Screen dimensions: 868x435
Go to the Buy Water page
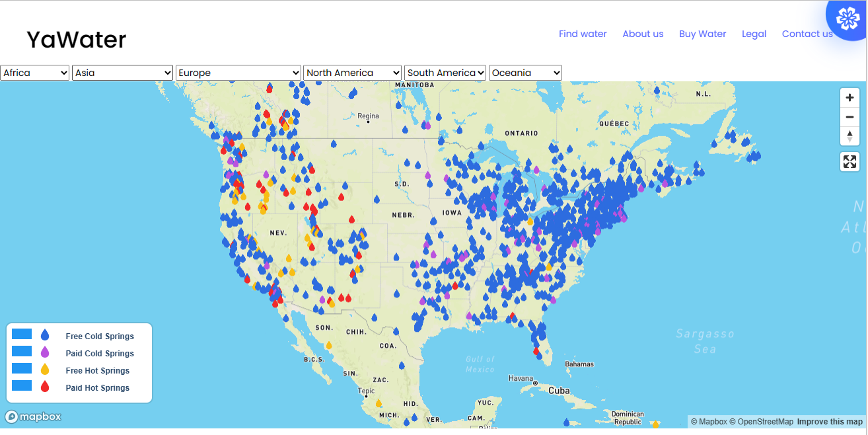702,34
